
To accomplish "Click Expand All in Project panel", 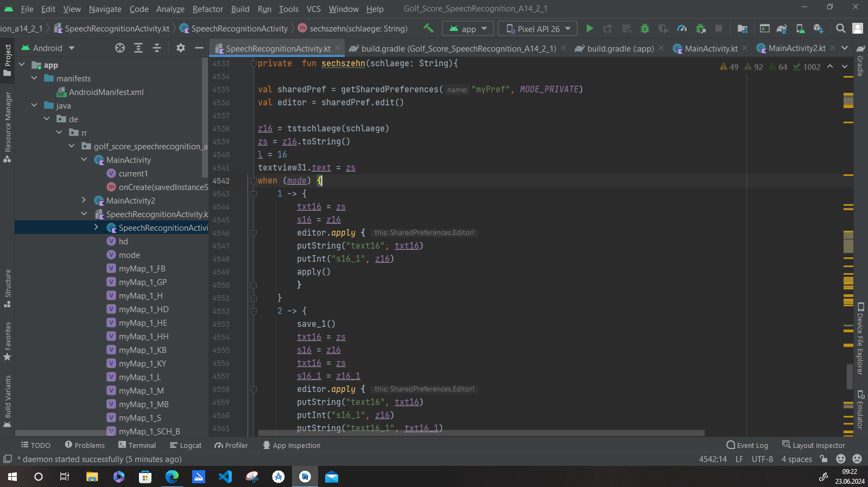I will click(138, 48).
